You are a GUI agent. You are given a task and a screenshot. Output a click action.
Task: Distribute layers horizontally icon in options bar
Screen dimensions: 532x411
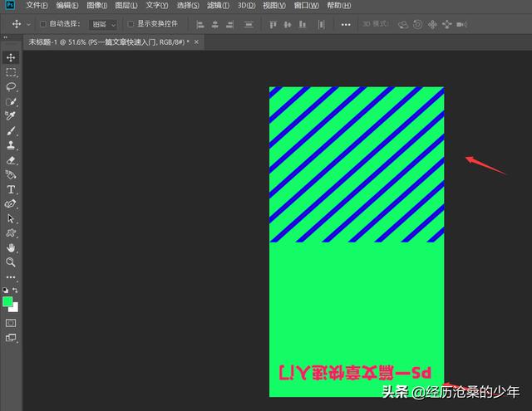click(322, 24)
